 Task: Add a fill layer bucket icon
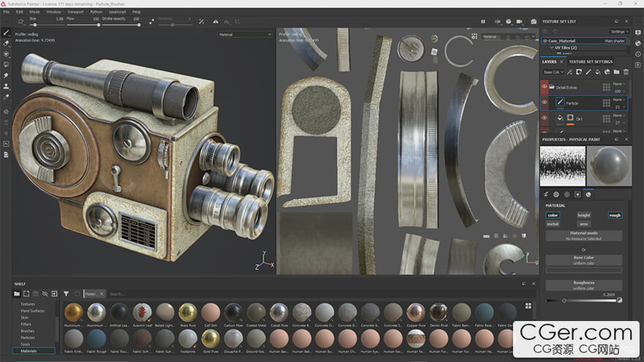click(598, 72)
